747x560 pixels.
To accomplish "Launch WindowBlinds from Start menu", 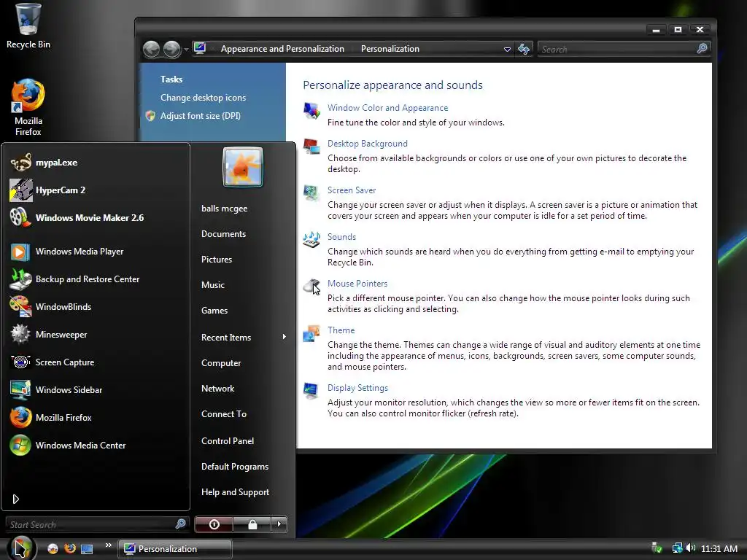I will pyautogui.click(x=96, y=307).
